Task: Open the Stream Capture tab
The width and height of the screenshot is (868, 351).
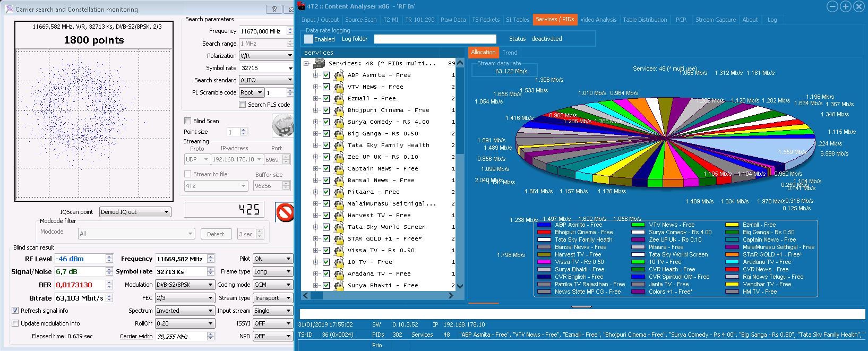Action: tap(716, 20)
